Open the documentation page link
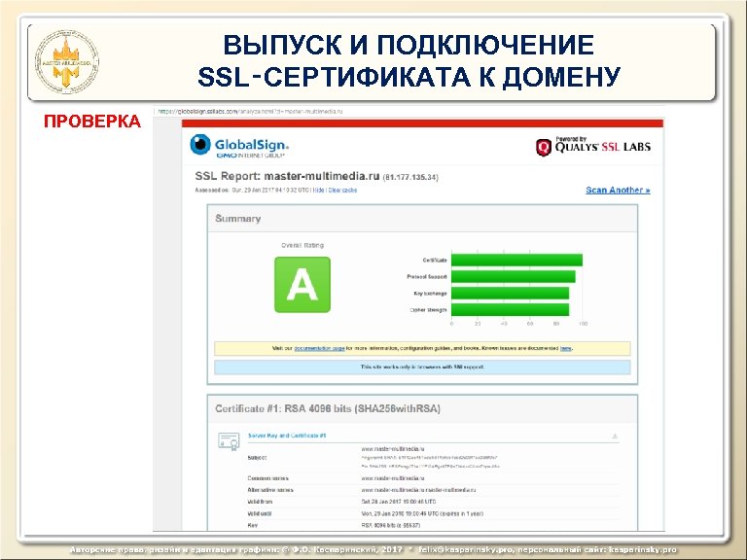 coord(319,348)
